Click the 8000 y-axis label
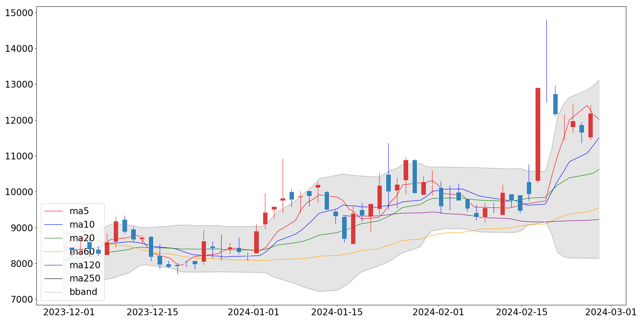644x322 pixels. (22, 264)
